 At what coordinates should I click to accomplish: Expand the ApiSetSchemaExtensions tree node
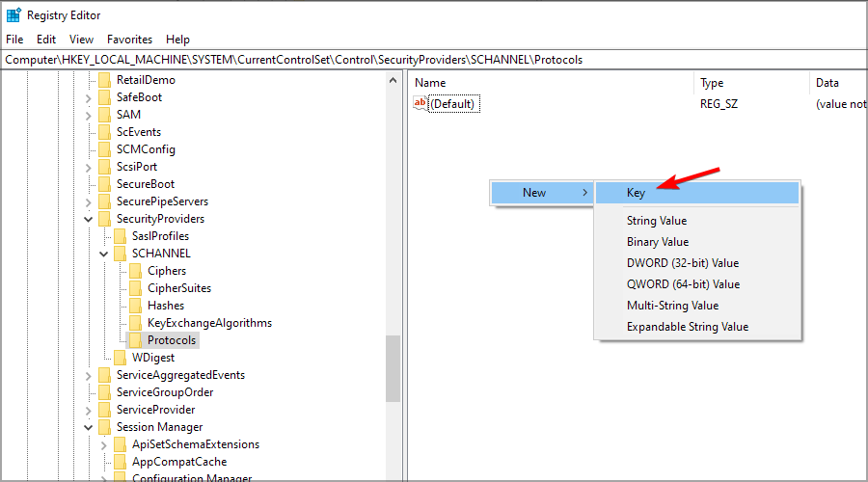point(104,445)
